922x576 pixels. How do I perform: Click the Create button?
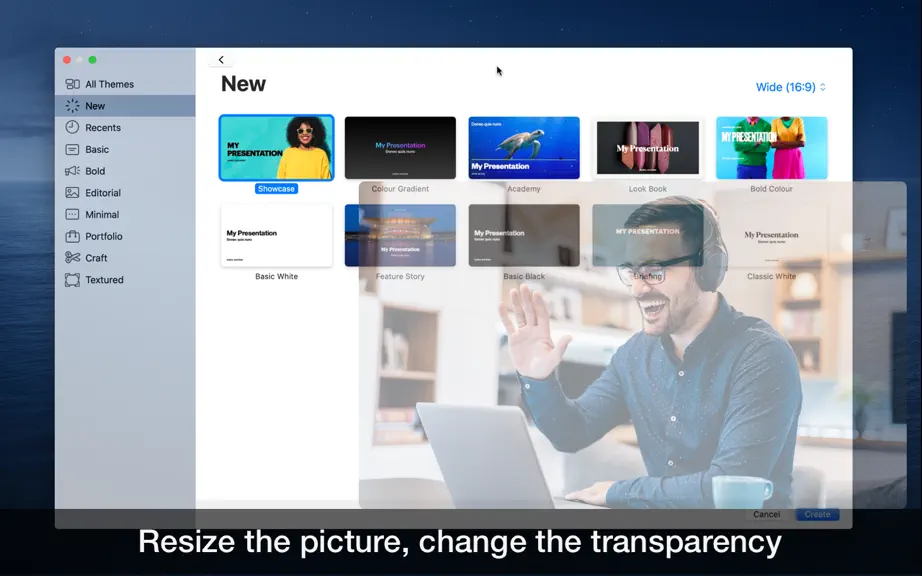pyautogui.click(x=817, y=514)
